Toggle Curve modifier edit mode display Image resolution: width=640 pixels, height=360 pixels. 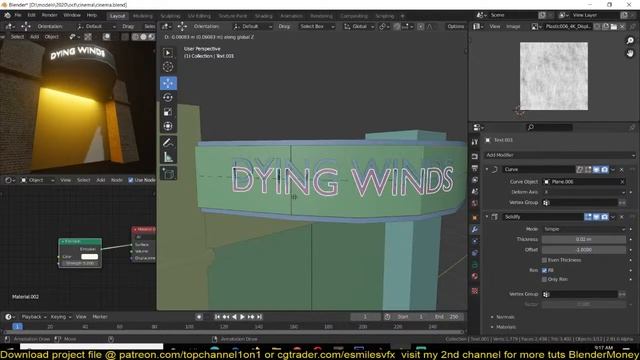point(588,169)
